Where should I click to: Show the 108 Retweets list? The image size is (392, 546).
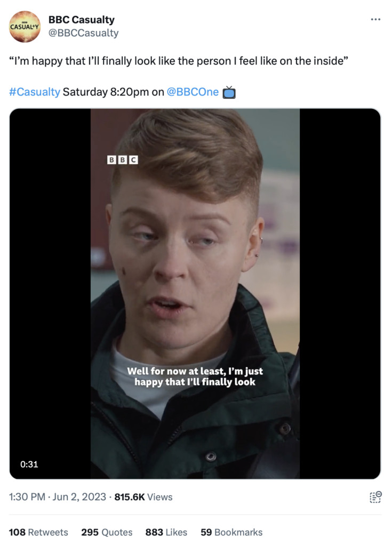tap(38, 532)
